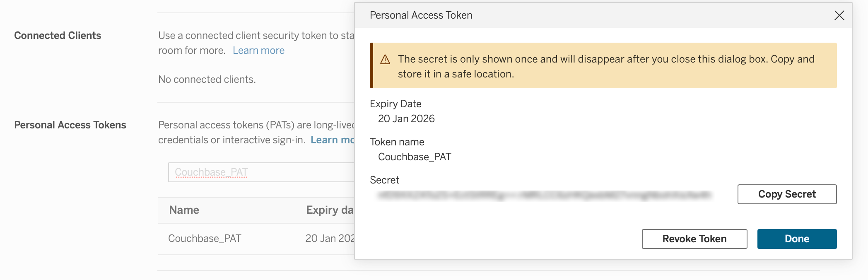
Task: Close the Personal Access Token dialog
Action: point(839,15)
